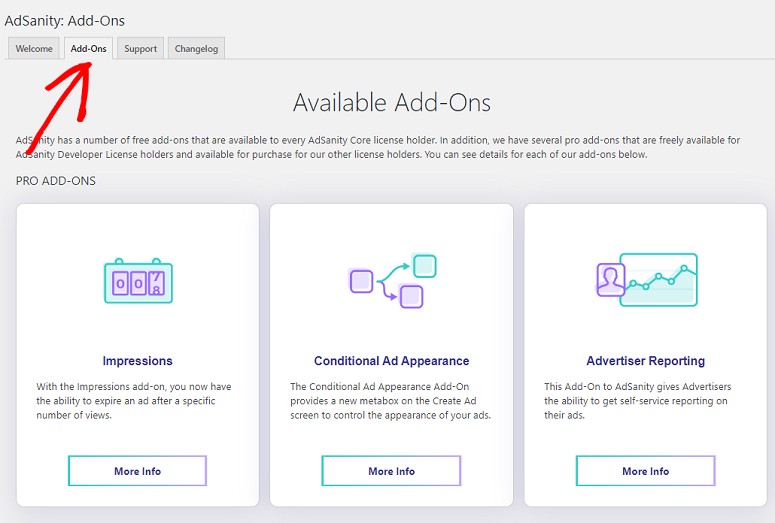Image resolution: width=775 pixels, height=523 pixels.
Task: Open the Conditional Ad Appearance title link
Action: coord(391,361)
